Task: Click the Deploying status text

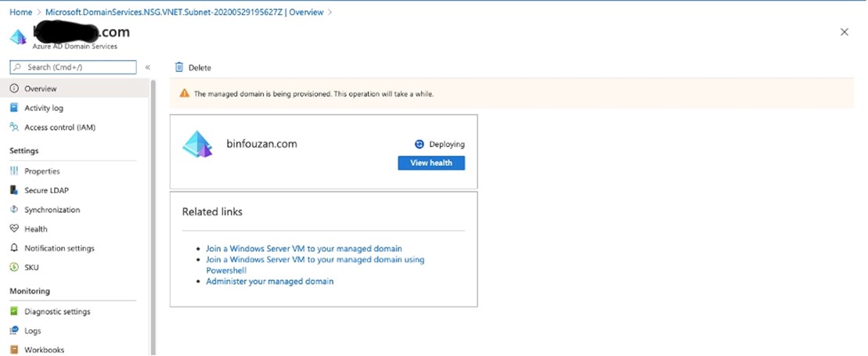Action: coord(447,145)
